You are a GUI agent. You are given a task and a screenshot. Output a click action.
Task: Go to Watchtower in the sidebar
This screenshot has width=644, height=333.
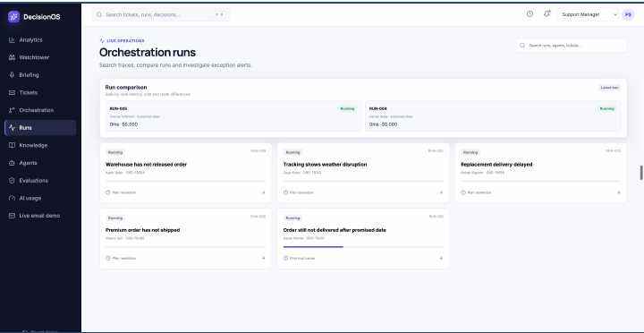click(x=40, y=57)
